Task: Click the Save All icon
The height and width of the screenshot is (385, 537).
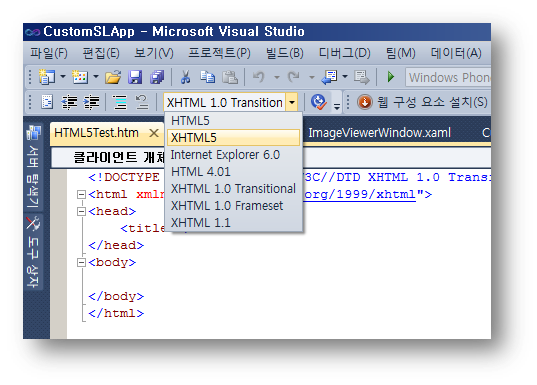Action: [157, 77]
